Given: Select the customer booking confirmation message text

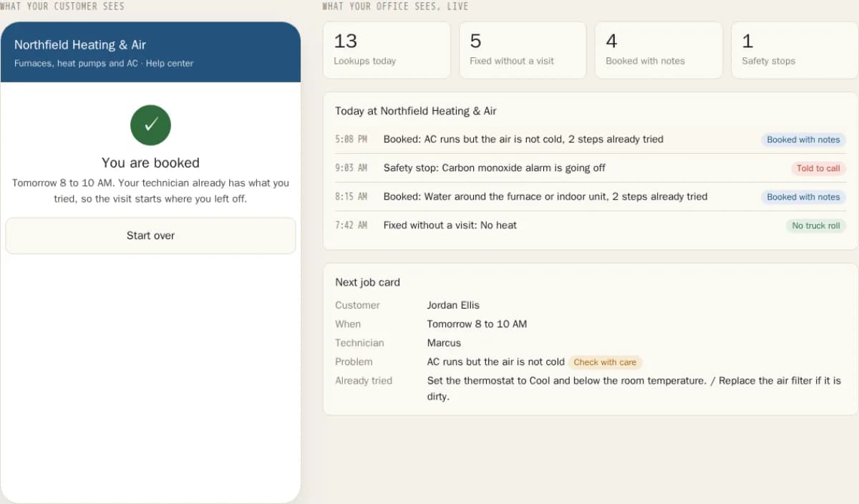Looking at the screenshot, I should (x=150, y=190).
